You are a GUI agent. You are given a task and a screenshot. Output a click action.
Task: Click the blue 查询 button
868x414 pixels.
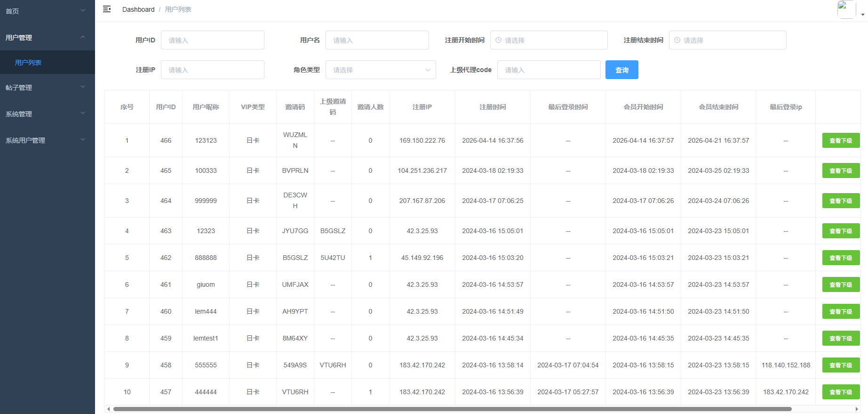coord(621,70)
